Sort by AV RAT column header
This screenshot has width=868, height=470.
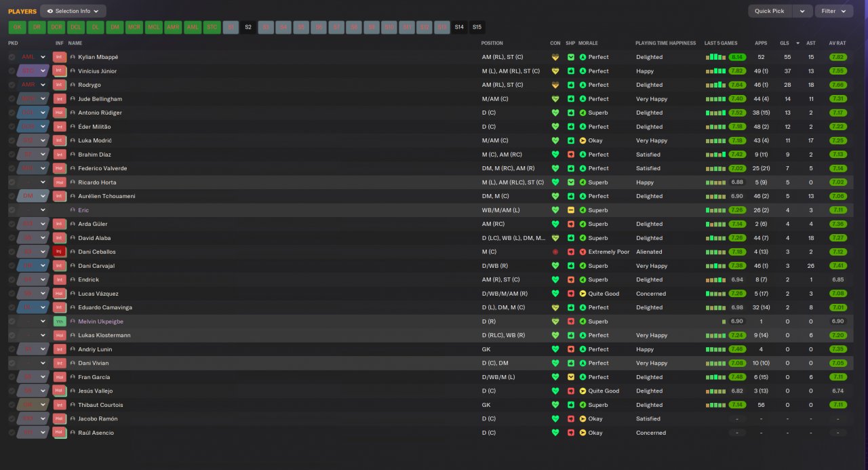coord(837,43)
